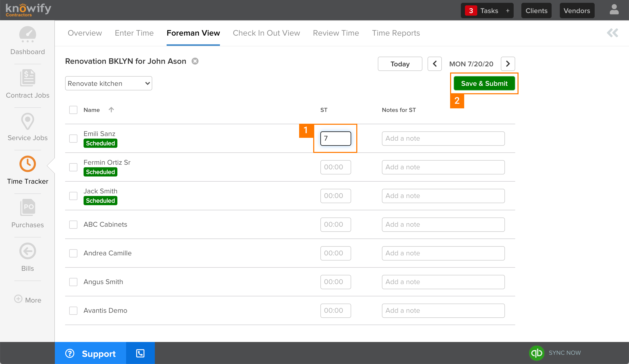Screen dimensions: 629x364
Task: Check the ABC Cabinets checkbox
Action: [73, 225]
